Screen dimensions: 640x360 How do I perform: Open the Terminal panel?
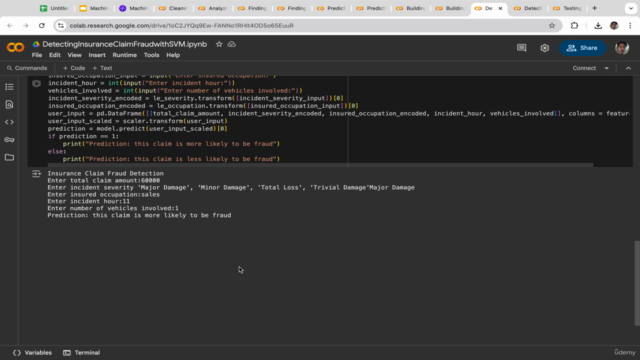click(x=82, y=353)
